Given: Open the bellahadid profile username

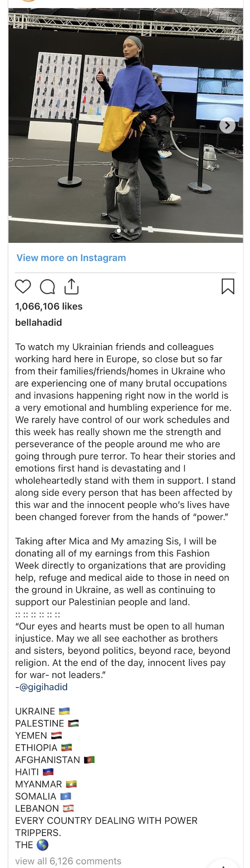Looking at the screenshot, I should (38, 322).
